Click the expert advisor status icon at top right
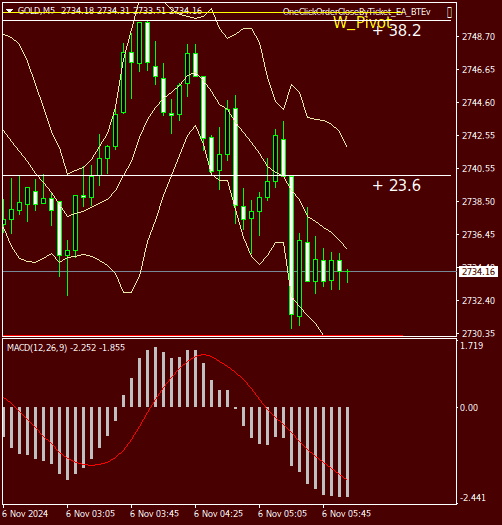Image resolution: width=502 pixels, height=525 pixels. point(449,12)
